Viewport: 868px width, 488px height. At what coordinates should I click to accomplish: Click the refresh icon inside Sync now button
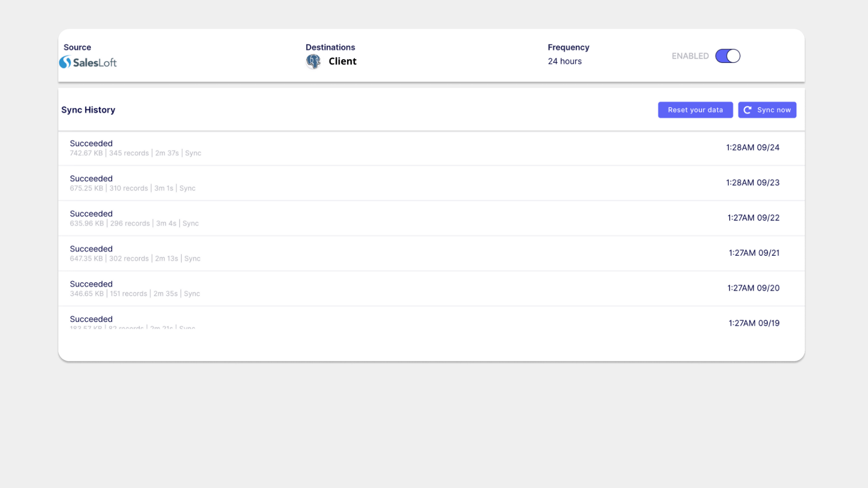coord(748,110)
